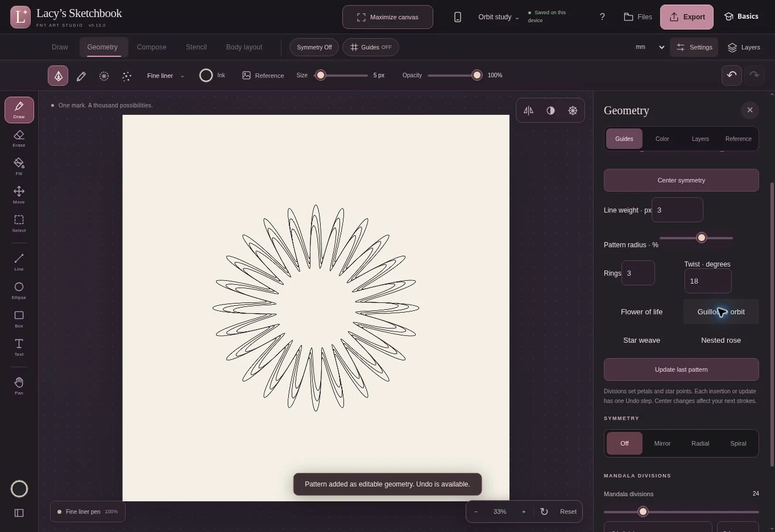Open the Orbit study document dropdown

[499, 17]
